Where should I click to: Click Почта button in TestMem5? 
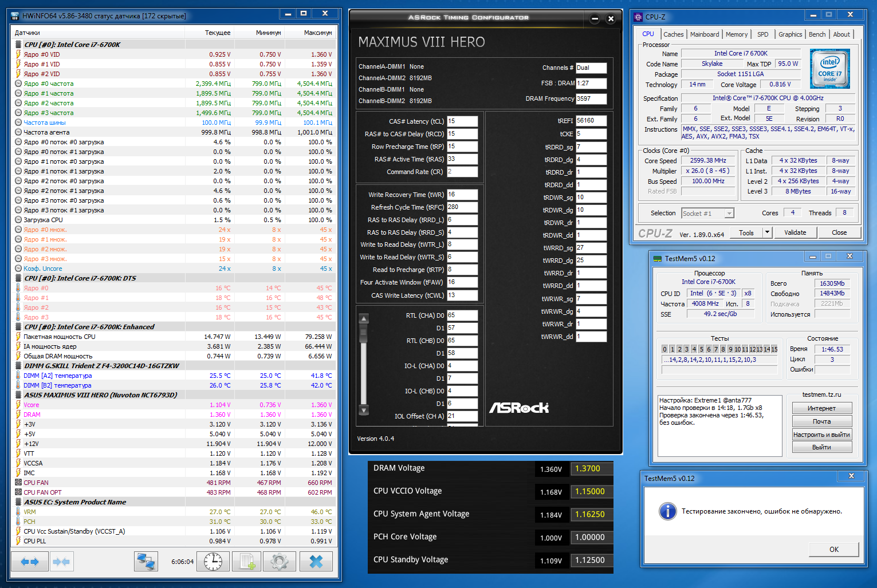pos(821,421)
